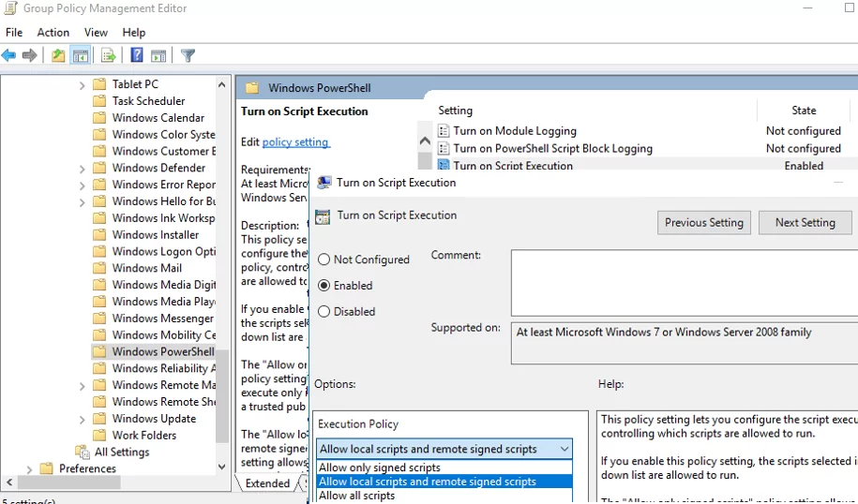Expand the Windows Defender tree node
Image resolution: width=858 pixels, height=504 pixels.
pyautogui.click(x=83, y=169)
